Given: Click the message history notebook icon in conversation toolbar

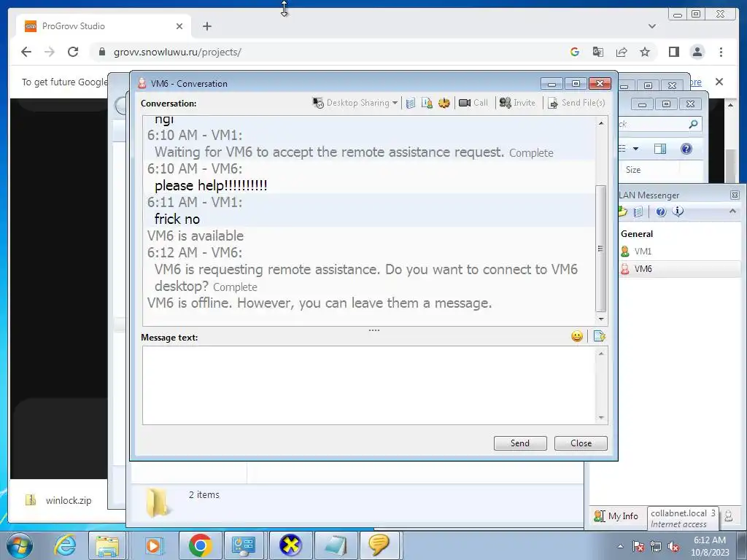Looking at the screenshot, I should tap(411, 103).
